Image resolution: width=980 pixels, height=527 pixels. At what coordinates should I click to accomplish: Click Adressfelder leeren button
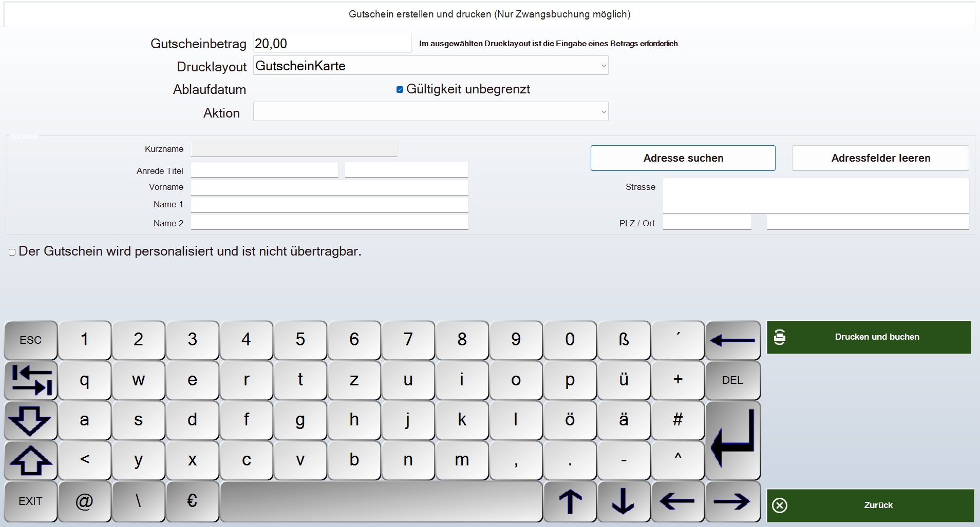[x=880, y=158]
